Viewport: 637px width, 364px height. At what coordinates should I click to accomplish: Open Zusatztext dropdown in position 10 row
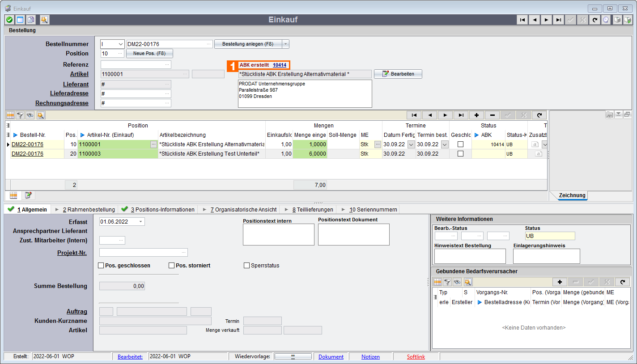pos(544,144)
